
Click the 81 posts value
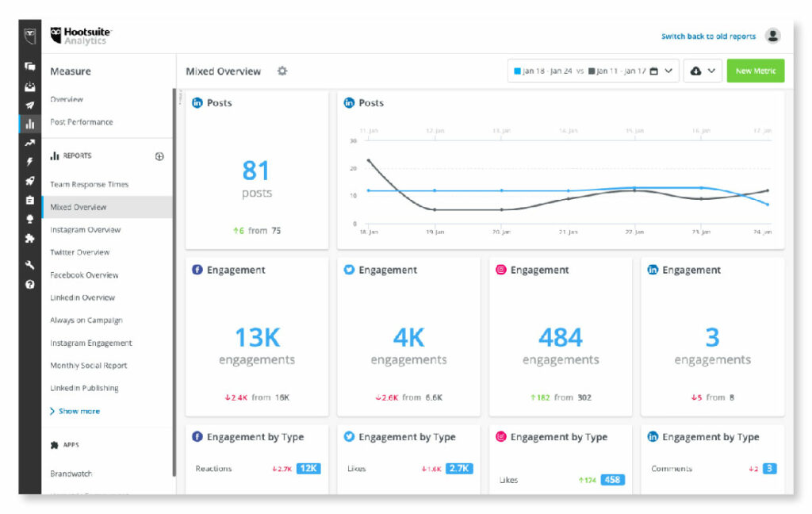tap(256, 171)
